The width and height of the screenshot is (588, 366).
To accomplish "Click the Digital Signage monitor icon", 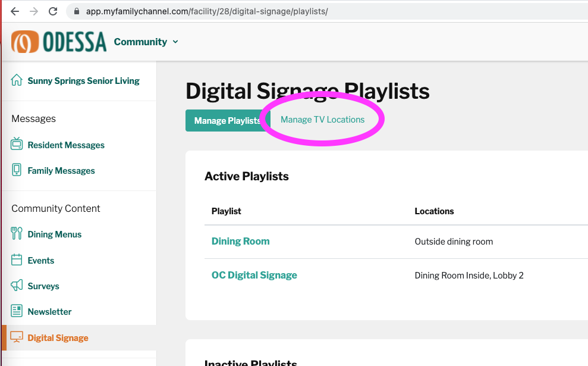I will [x=17, y=337].
